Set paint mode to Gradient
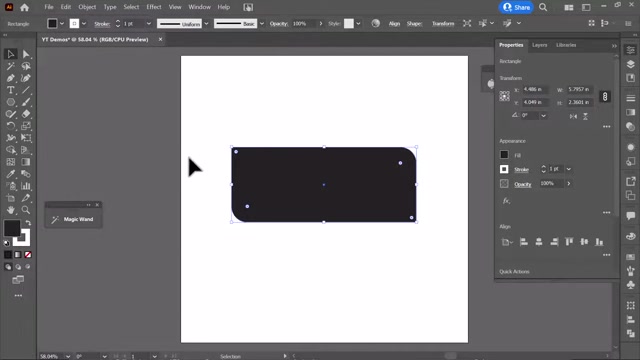 pyautogui.click(x=18, y=255)
